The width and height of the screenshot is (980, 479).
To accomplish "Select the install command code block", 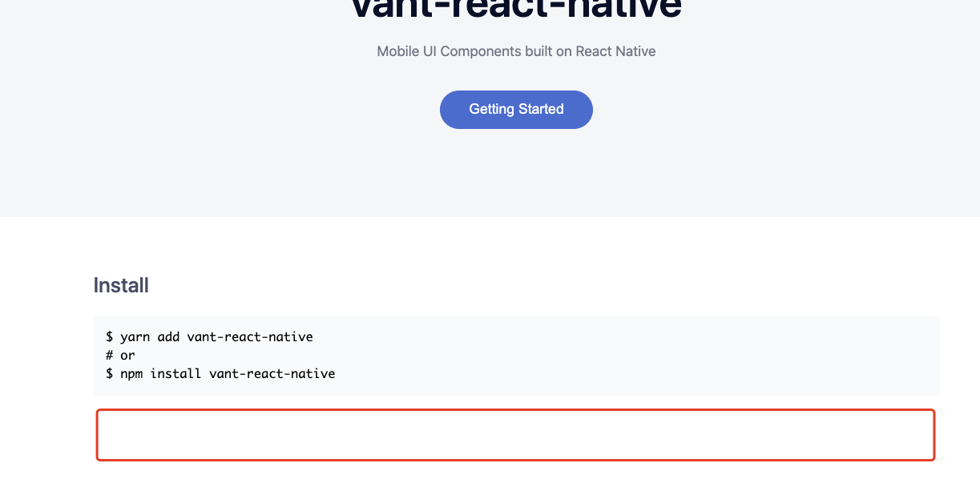I will tap(516, 355).
